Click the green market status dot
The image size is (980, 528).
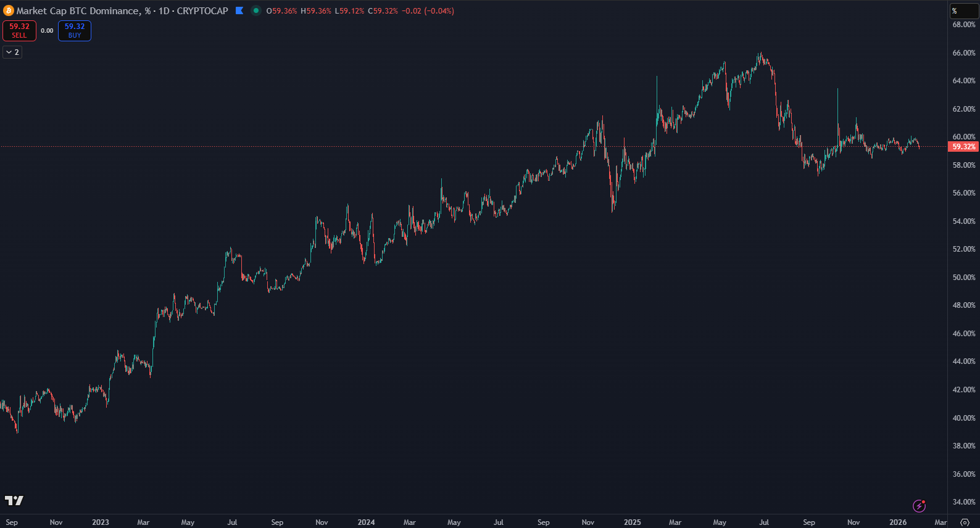pos(256,10)
